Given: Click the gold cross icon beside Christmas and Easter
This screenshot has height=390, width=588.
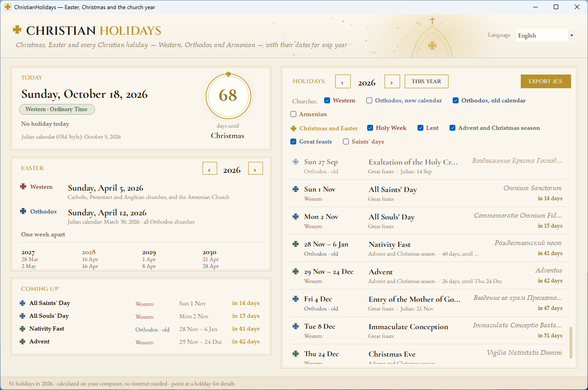Looking at the screenshot, I should coord(294,128).
